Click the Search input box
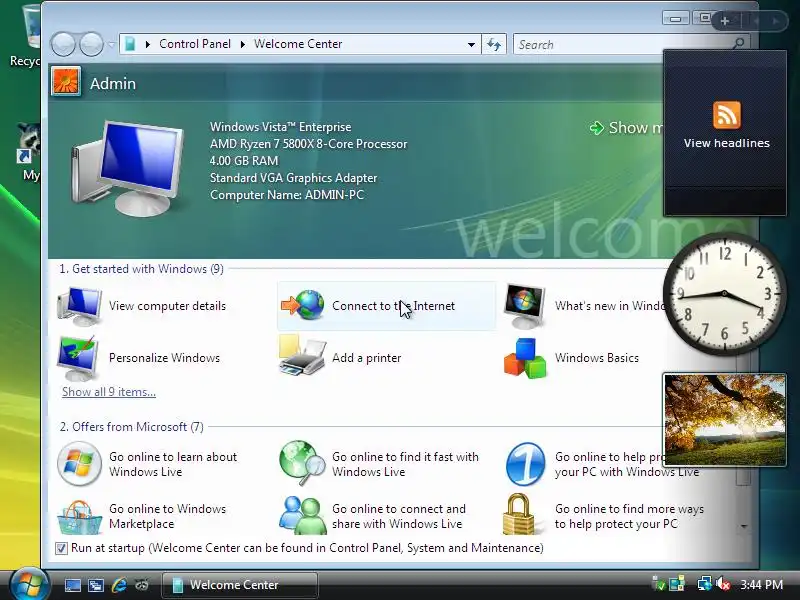The width and height of the screenshot is (800, 600). 622,44
